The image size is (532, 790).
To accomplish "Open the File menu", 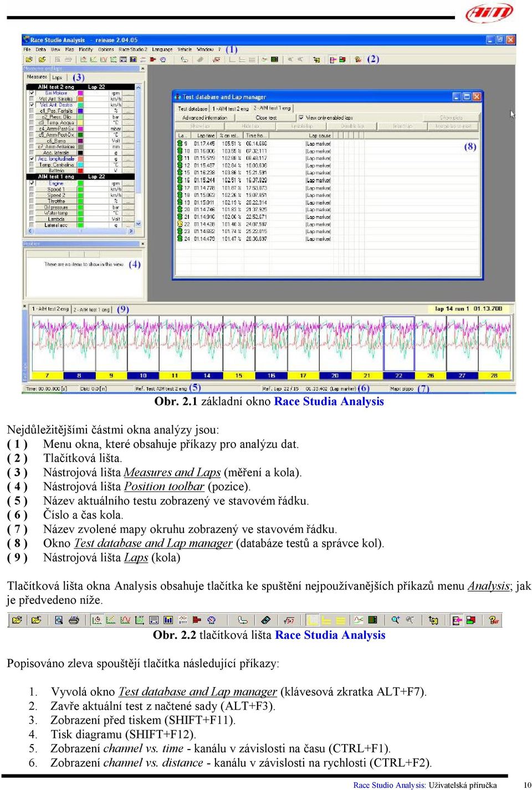I will click(27, 49).
